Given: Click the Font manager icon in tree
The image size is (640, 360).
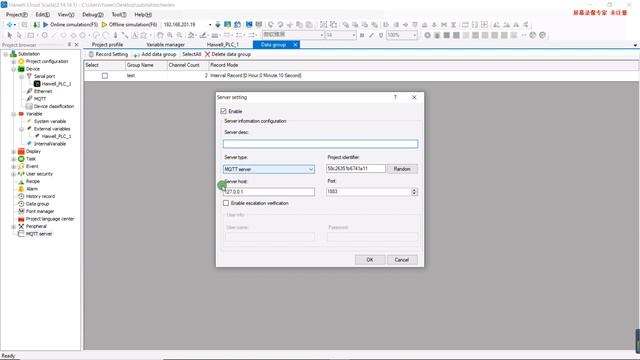Looking at the screenshot, I should pyautogui.click(x=21, y=211).
